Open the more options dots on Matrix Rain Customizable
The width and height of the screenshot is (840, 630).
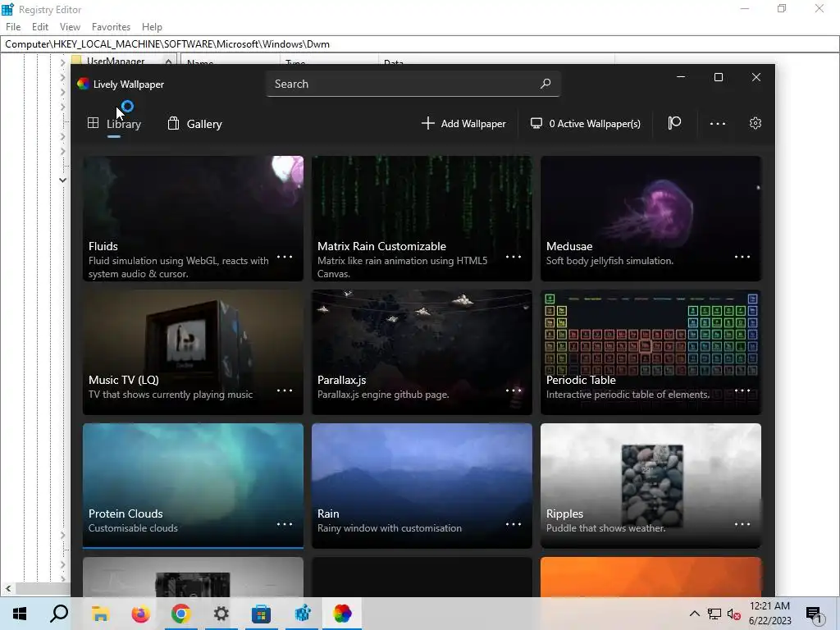click(x=514, y=257)
